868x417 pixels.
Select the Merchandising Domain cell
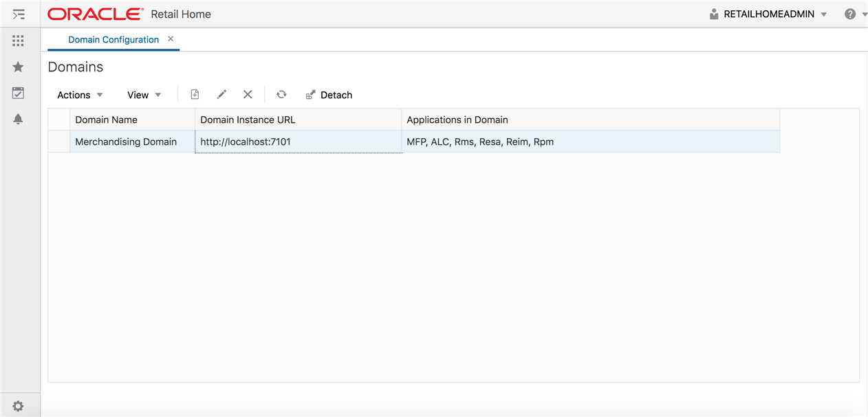[132, 142]
